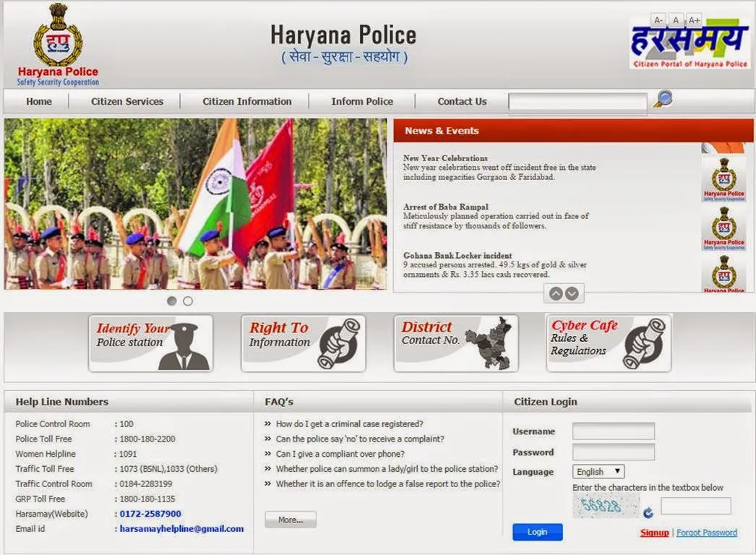Open FAQ 'How do I get a criminal case registered?'
This screenshot has width=756, height=555.
(349, 424)
